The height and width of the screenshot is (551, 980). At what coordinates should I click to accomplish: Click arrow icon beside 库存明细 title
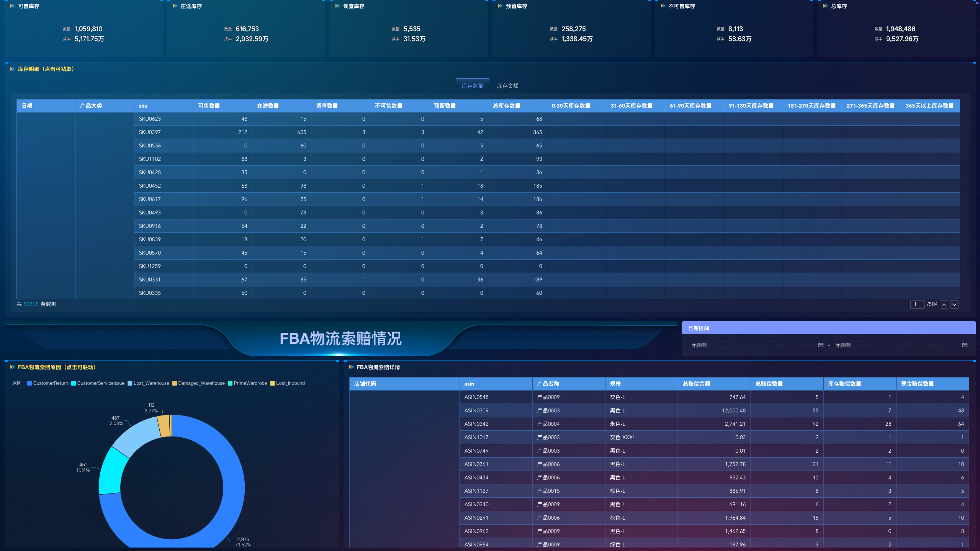12,69
